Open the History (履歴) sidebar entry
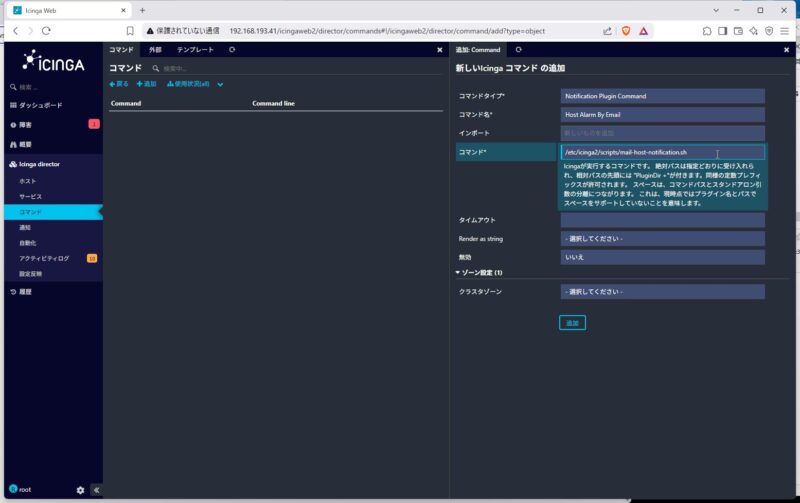Screen dimensions: 800x503 [x=21, y=292]
